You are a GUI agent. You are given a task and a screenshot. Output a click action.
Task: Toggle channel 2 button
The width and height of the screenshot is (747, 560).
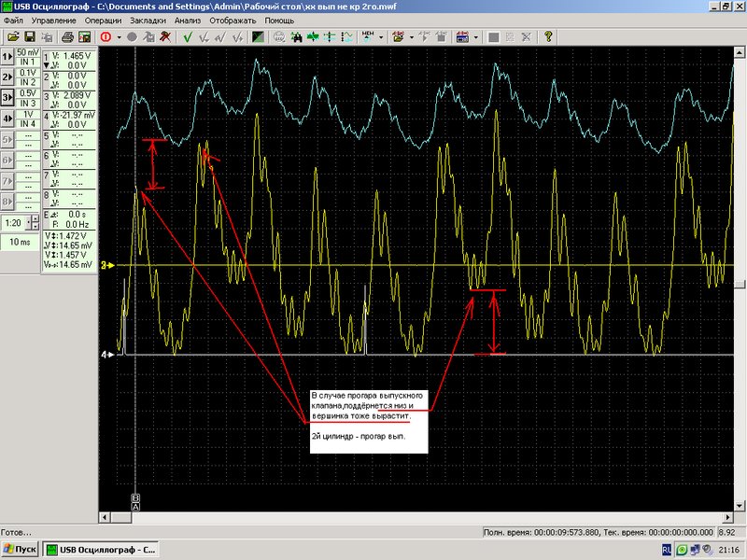(7, 77)
